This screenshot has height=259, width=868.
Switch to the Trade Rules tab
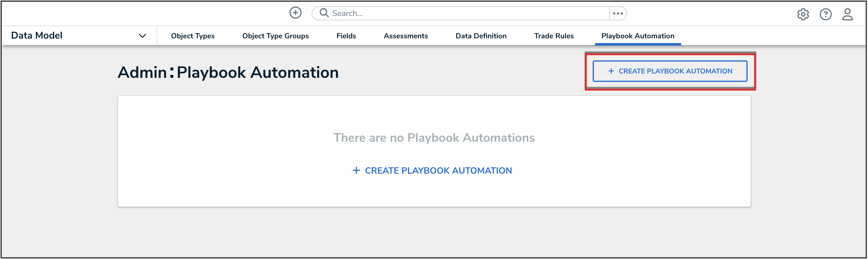[x=554, y=36]
